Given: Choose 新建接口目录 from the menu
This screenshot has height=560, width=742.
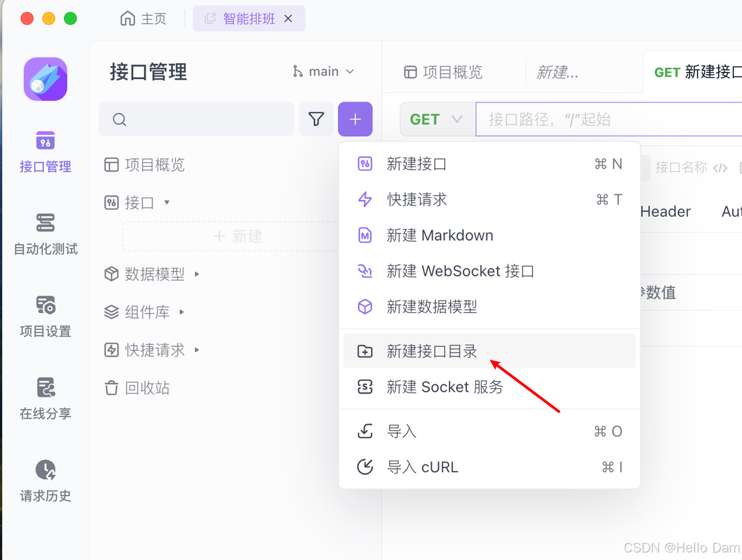Looking at the screenshot, I should pos(489,351).
